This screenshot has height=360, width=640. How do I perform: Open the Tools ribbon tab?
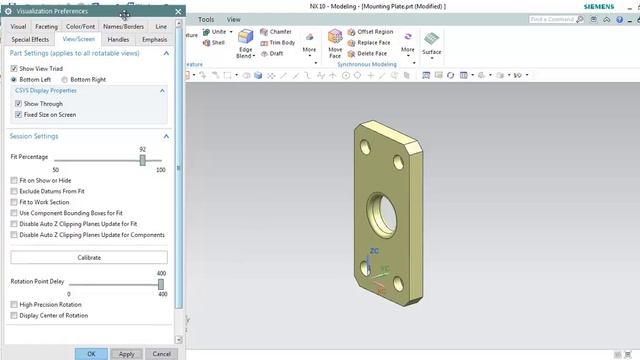[206, 20]
